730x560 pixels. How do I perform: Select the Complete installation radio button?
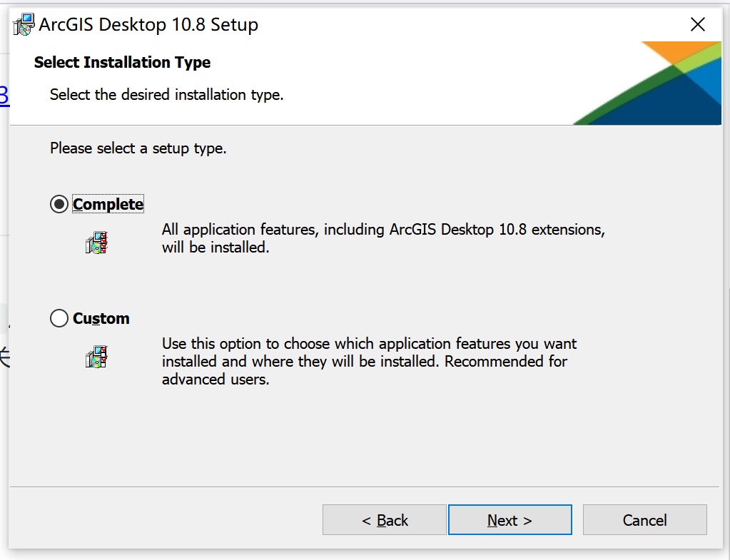(59, 204)
